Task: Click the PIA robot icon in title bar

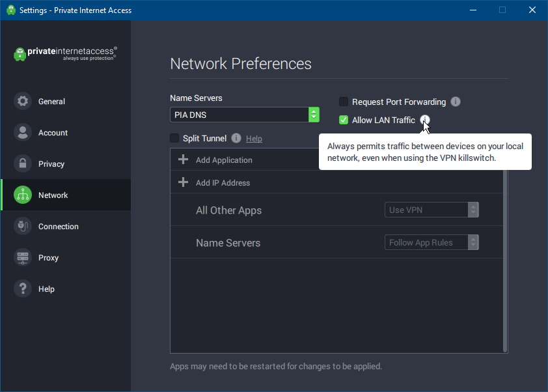Action: click(x=11, y=10)
